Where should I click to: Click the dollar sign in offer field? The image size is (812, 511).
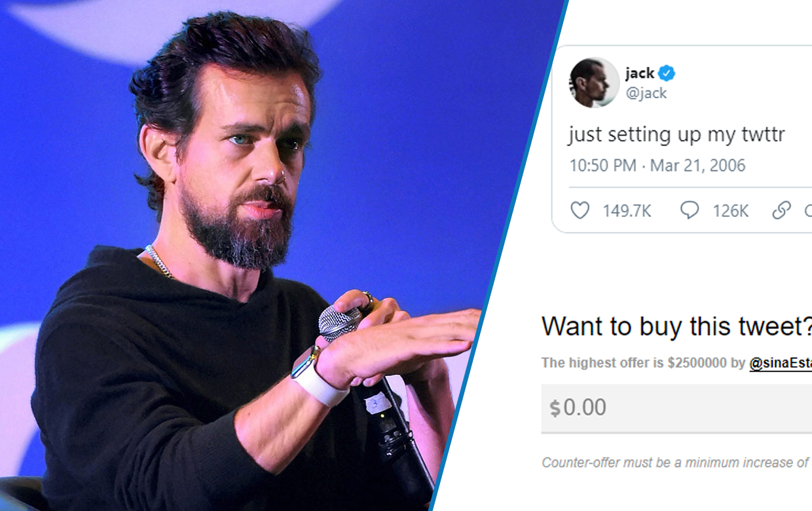[x=555, y=408]
